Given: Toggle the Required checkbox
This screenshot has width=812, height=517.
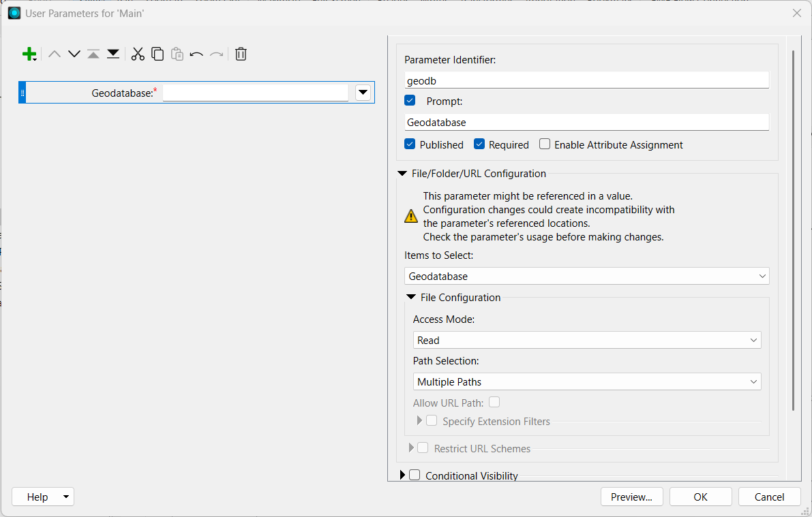Looking at the screenshot, I should click(479, 144).
